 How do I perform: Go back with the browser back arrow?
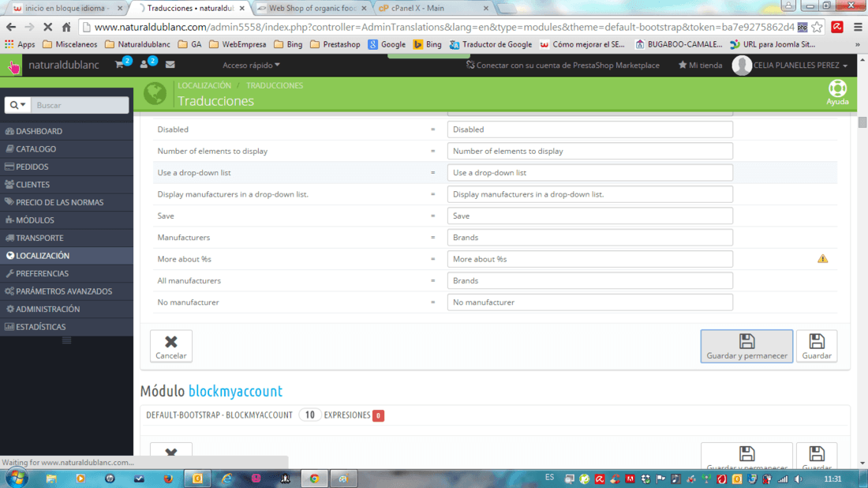pos(10,27)
